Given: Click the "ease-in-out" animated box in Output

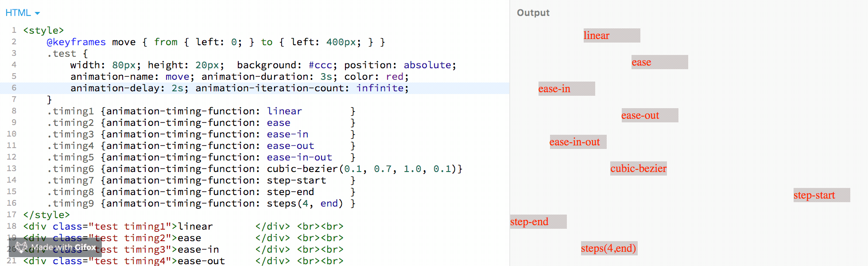Looking at the screenshot, I should [577, 142].
